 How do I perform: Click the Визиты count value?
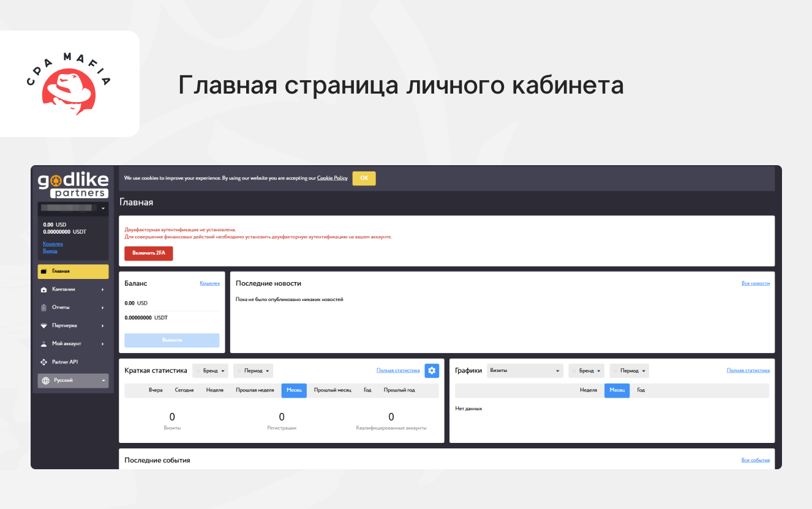tap(172, 417)
